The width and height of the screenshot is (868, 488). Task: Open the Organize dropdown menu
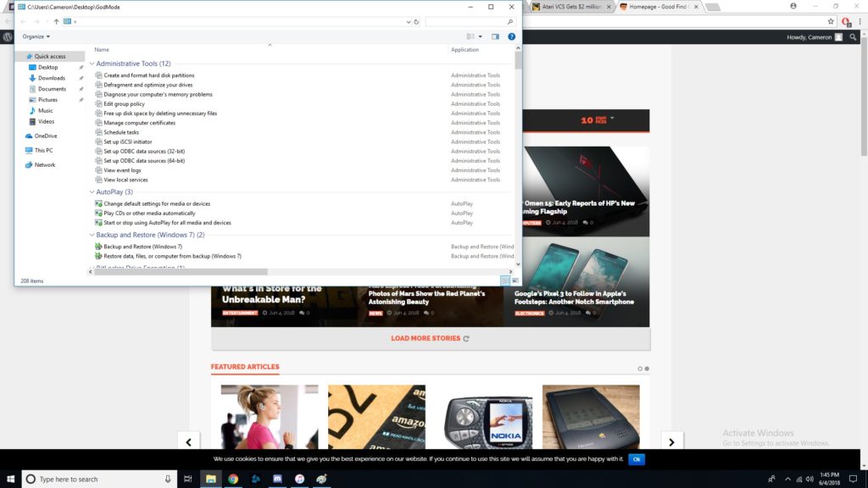click(x=36, y=36)
